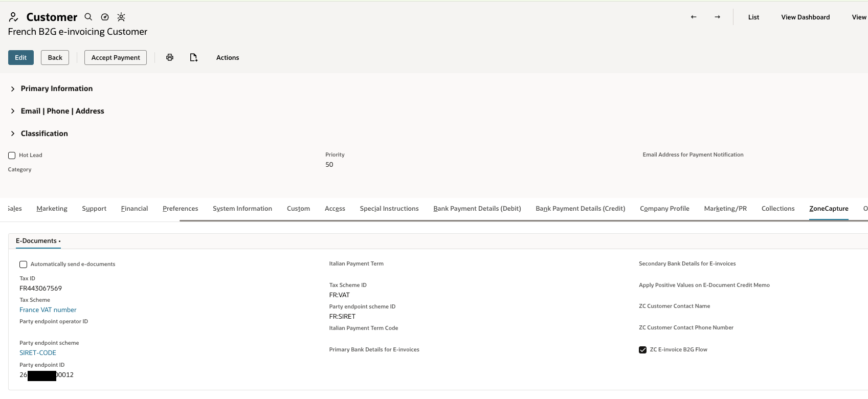Click the Accept Payment button
Viewport: 868px width, 399px height.
(116, 57)
